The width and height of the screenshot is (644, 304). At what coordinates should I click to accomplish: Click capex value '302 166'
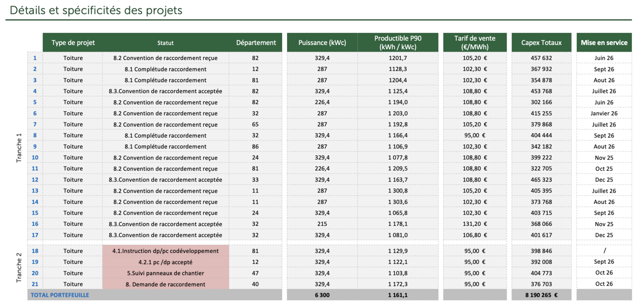pyautogui.click(x=541, y=102)
